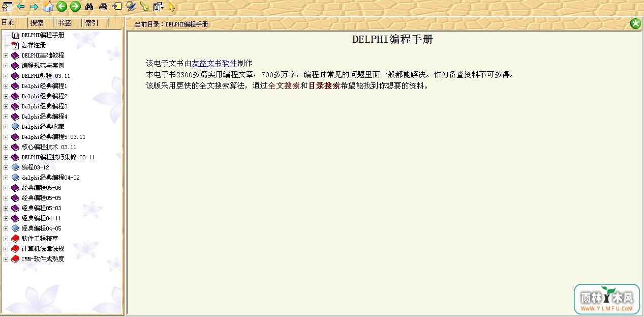Expand the Delphi经典编程3 node
The width and height of the screenshot is (644, 317).
tap(6, 106)
